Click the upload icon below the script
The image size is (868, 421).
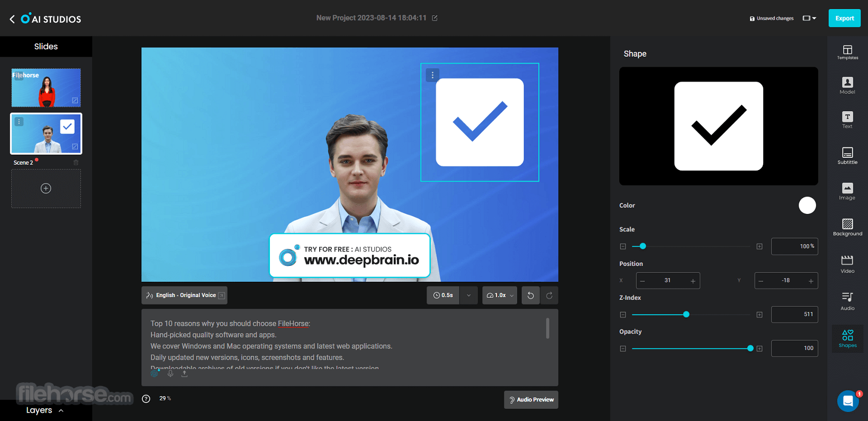pyautogui.click(x=184, y=373)
